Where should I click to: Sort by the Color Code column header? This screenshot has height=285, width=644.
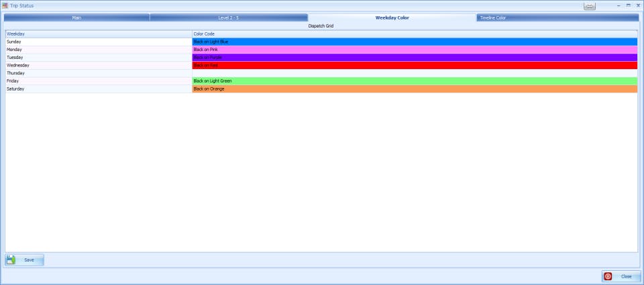(415, 34)
